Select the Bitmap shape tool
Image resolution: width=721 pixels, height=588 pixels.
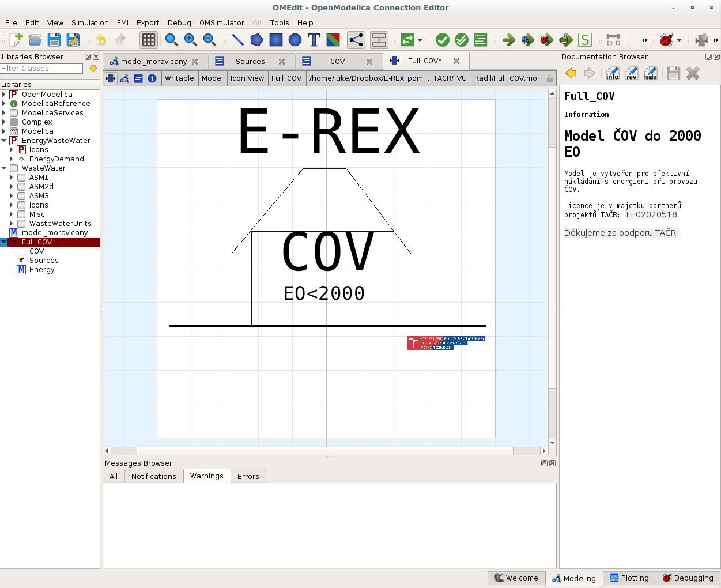coord(333,40)
